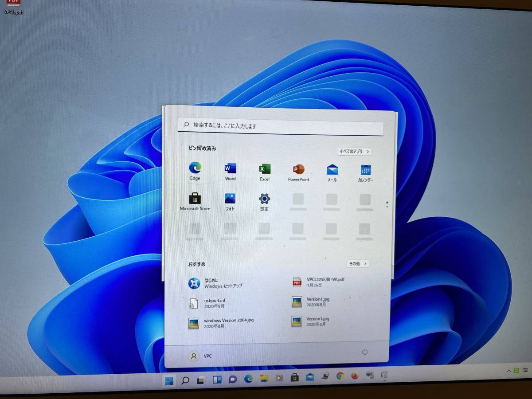The width and height of the screenshot is (532, 399).
Task: Open 設定 settings app
Action: point(265,202)
